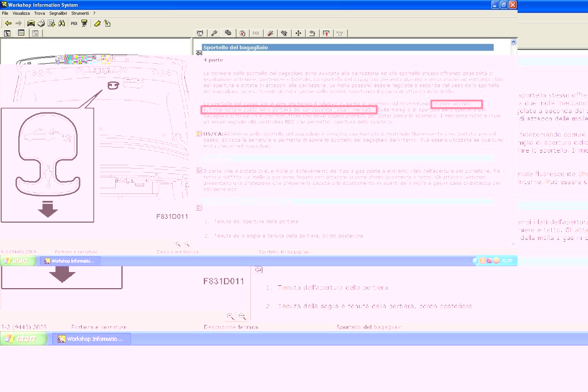588x392 pixels.
Task: Click the US/CA label in the text
Action: point(213,134)
